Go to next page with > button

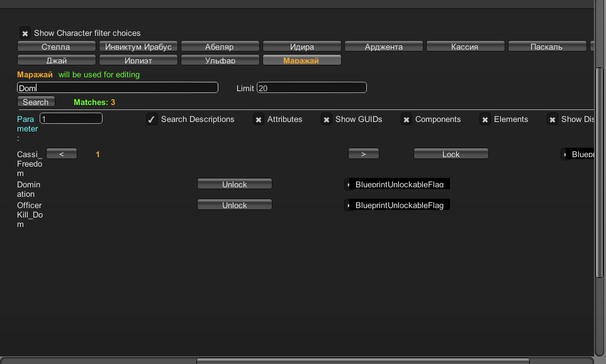click(x=364, y=154)
